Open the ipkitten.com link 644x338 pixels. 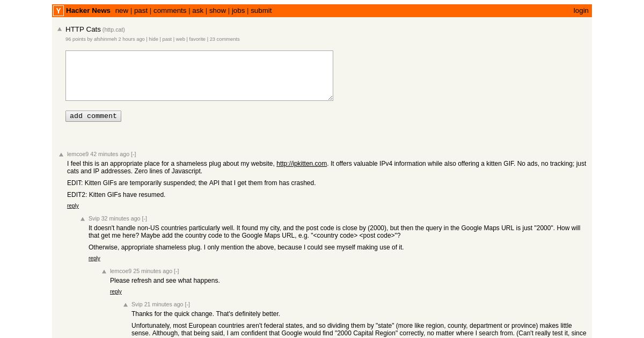point(302,164)
